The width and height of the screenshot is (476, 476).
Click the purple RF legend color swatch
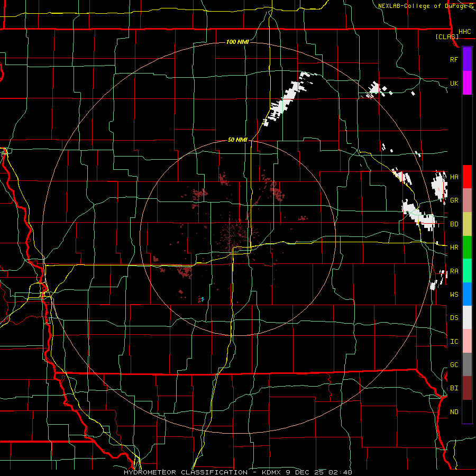467,59
